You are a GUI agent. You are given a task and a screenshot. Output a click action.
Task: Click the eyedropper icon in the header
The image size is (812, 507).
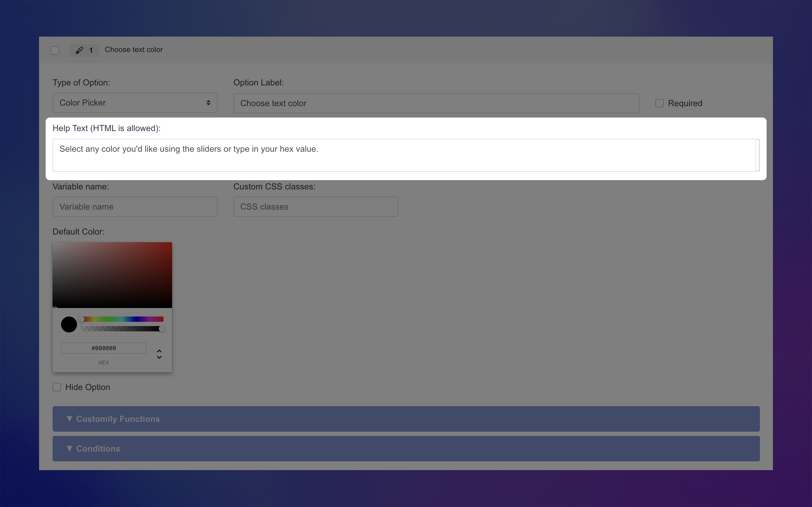79,50
